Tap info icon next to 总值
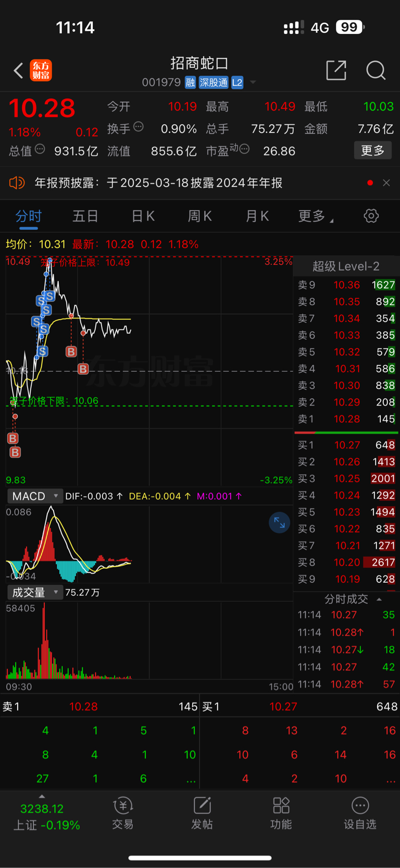Screen dimensions: 400x868 40,149
